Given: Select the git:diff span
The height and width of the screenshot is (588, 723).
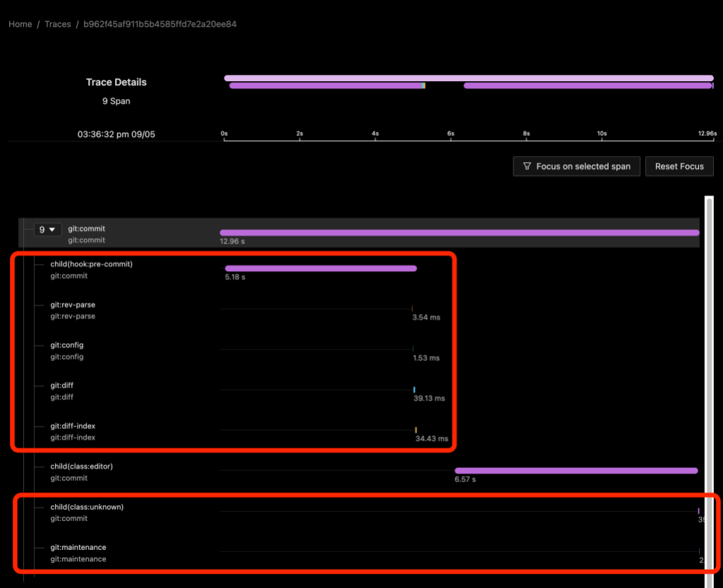Looking at the screenshot, I should tap(61, 385).
